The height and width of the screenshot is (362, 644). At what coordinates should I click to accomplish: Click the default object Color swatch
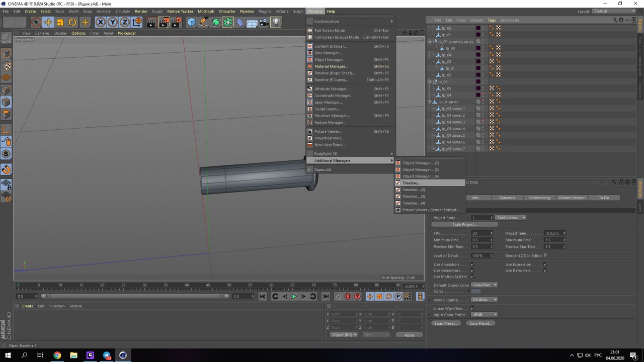click(475, 291)
